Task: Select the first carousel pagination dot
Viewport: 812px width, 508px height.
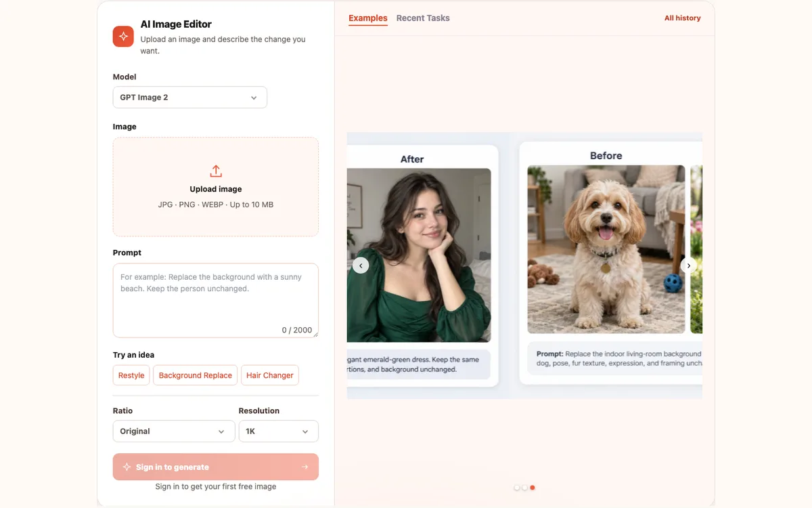Action: [x=517, y=488]
